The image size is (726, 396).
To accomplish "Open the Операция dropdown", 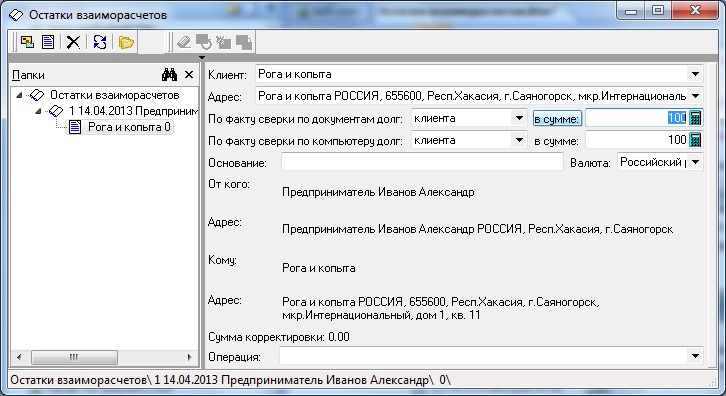I will [695, 356].
